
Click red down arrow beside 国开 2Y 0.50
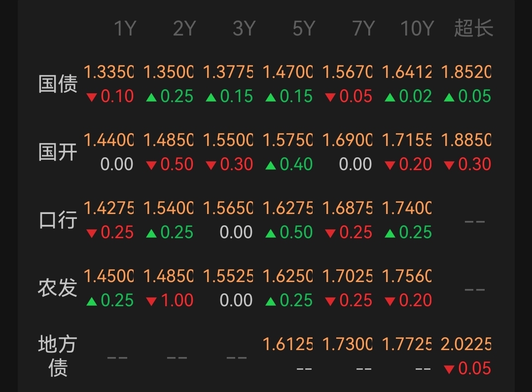151,165
